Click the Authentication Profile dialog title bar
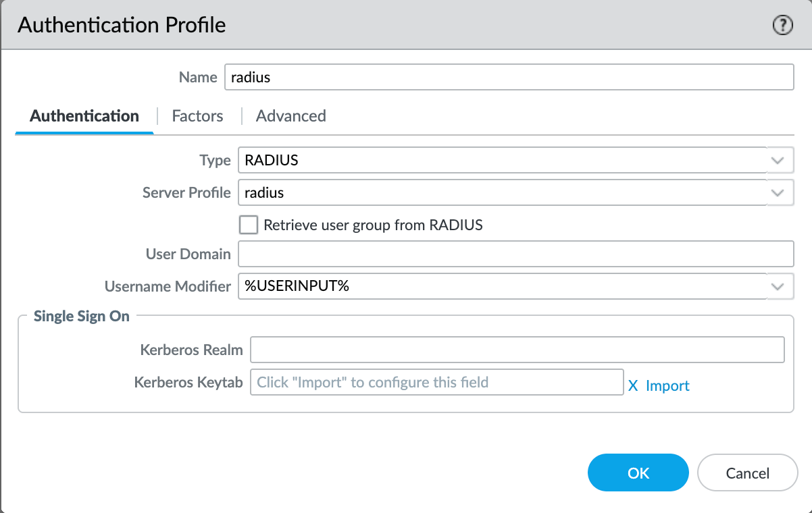The image size is (812, 513). click(405, 26)
